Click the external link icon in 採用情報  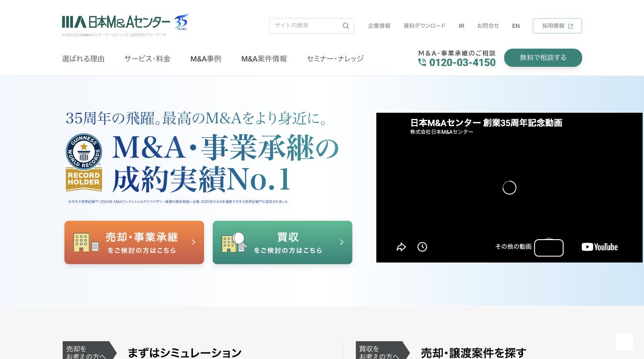570,26
